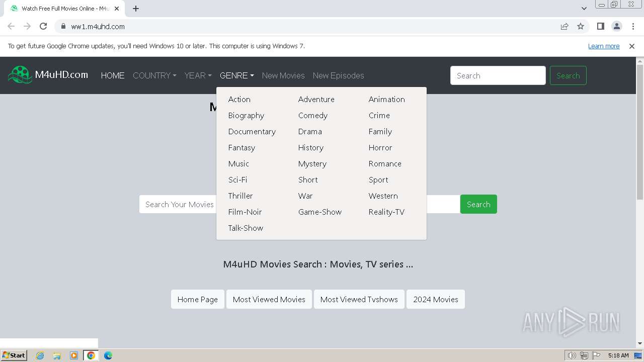Open the file explorer taskbar icon
This screenshot has height=362, width=644.
[x=57, y=355]
